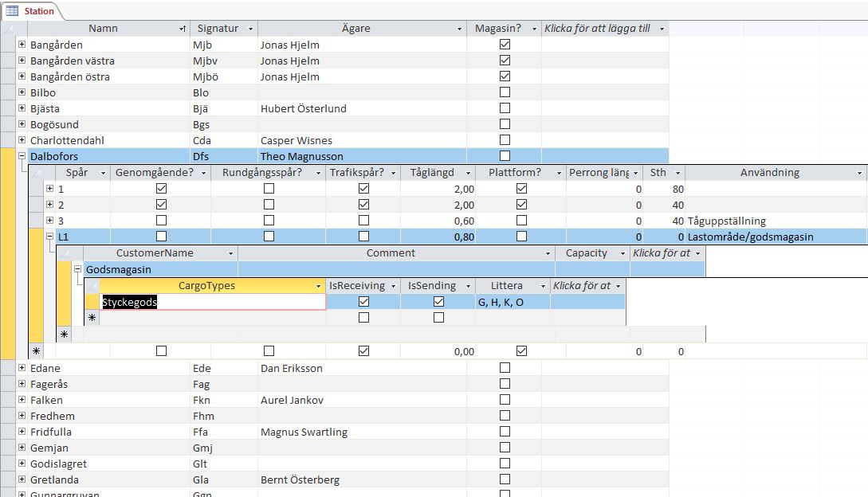Select the 'Tåguppställning' usage cell
The image size is (868, 497).
pos(776,221)
